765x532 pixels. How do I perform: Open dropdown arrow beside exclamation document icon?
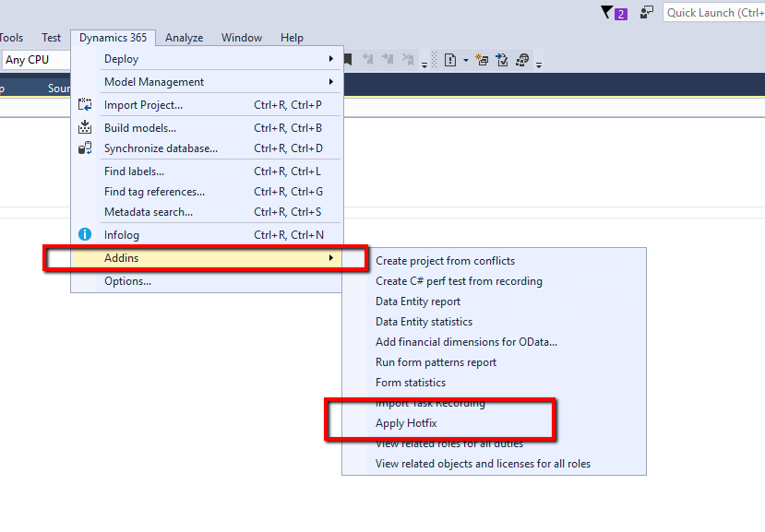[465, 61]
